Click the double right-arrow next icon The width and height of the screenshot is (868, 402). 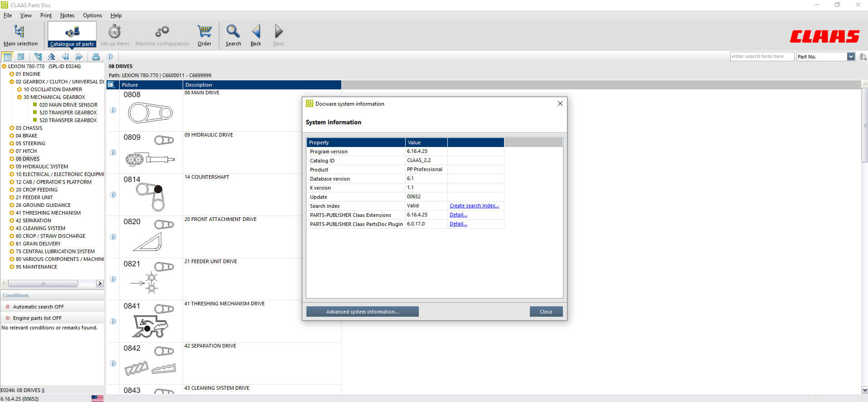tap(79, 57)
